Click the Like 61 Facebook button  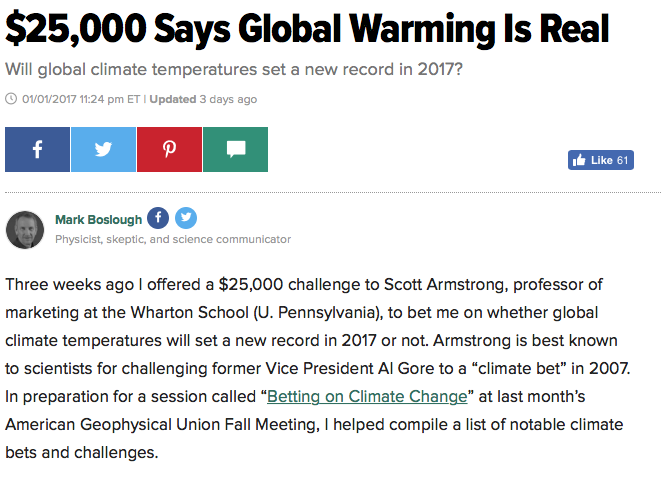click(x=601, y=160)
